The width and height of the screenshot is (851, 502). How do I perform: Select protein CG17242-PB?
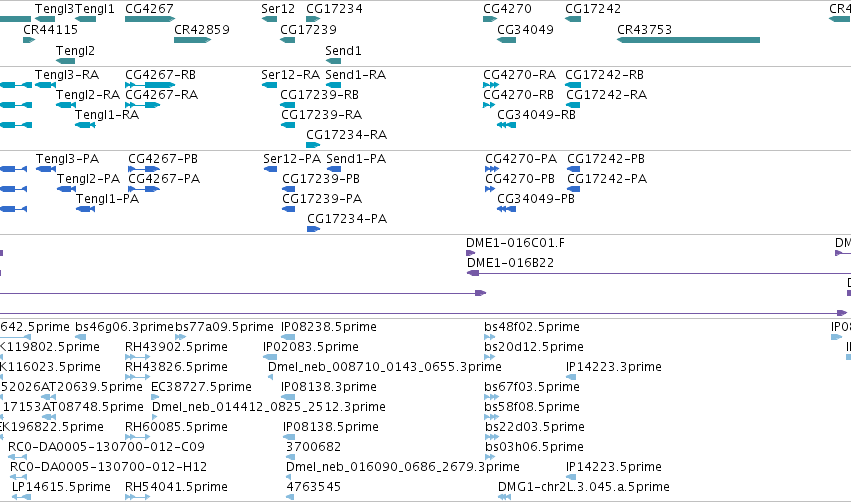click(606, 158)
